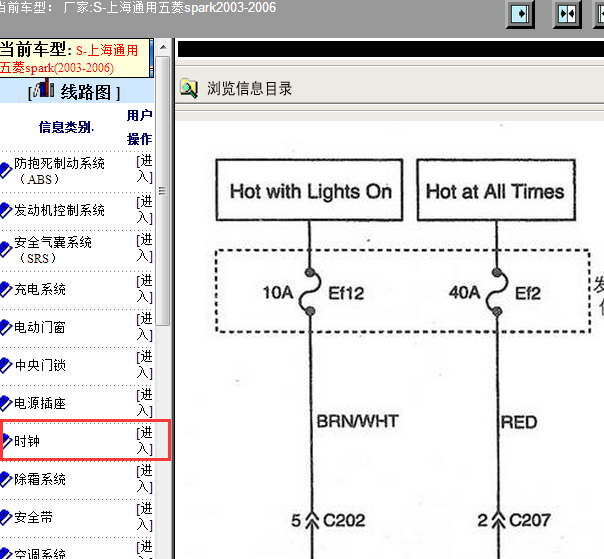Open [进入] for 充电系统
The height and width of the screenshot is (559, 604).
(x=144, y=289)
